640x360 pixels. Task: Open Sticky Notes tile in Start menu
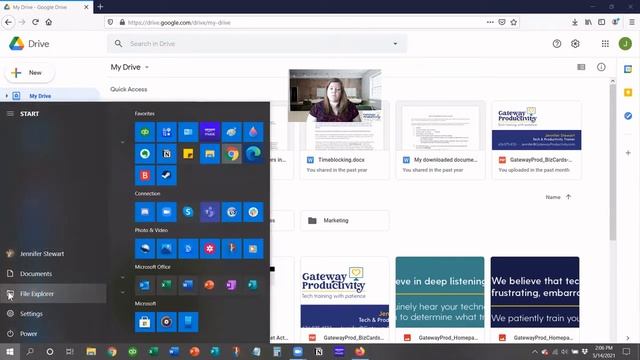[188, 154]
